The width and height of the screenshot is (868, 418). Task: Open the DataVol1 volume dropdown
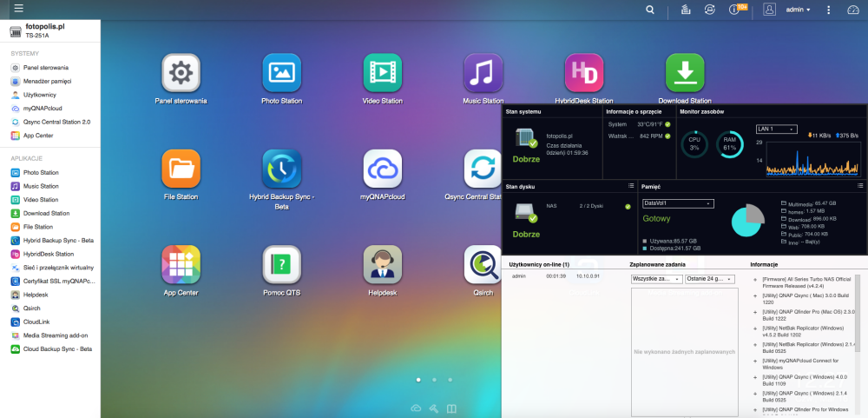coord(678,203)
